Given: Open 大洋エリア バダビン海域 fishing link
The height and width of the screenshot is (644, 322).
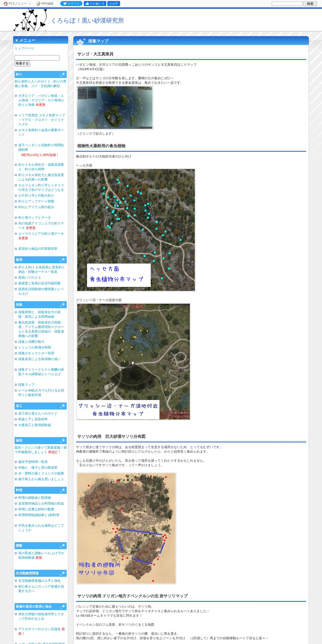Looking at the screenshot, I should pyautogui.click(x=41, y=100).
